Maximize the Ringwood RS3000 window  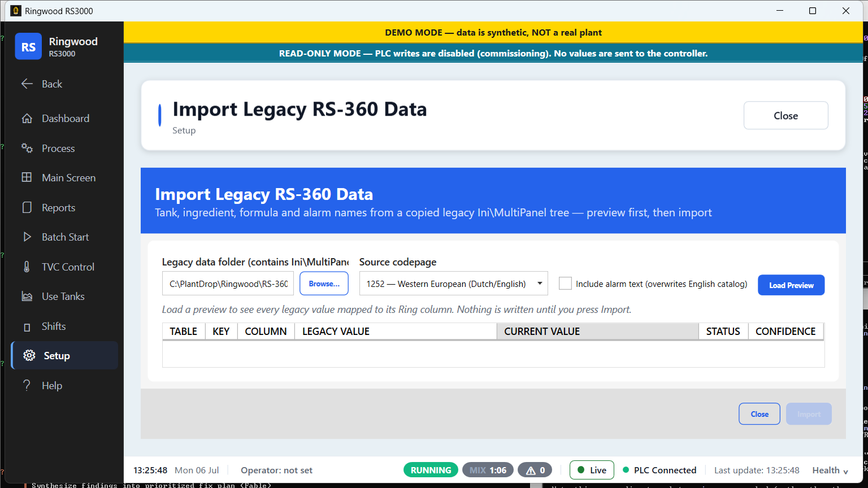pyautogui.click(x=813, y=11)
